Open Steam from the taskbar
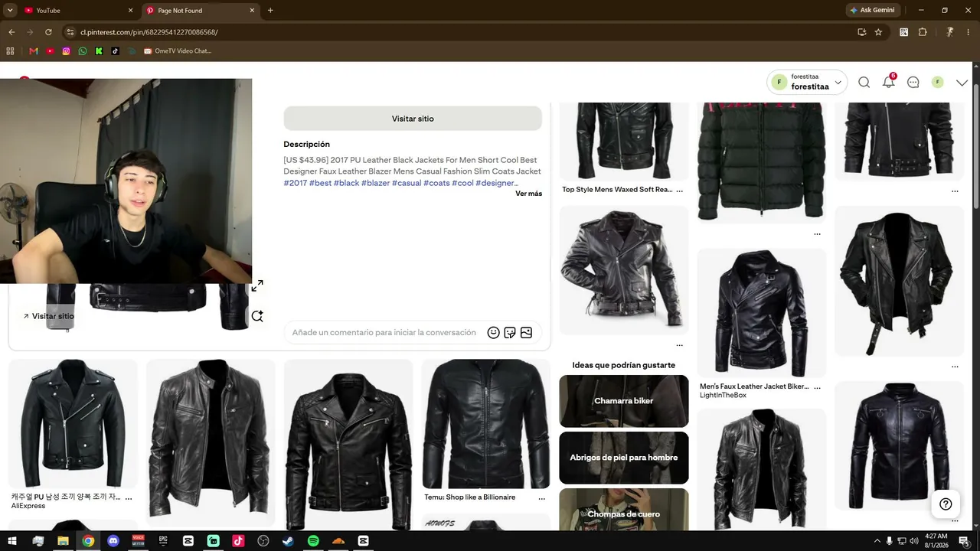This screenshot has width=980, height=551. click(288, 541)
